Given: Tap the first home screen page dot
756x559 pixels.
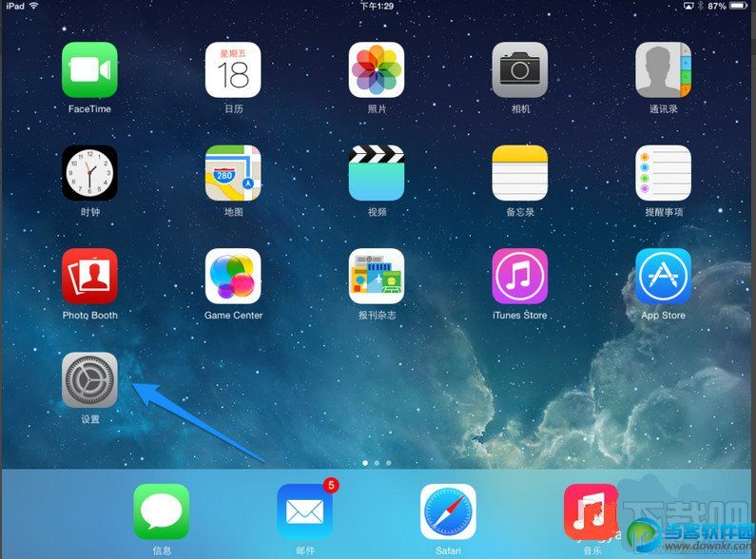Looking at the screenshot, I should (365, 463).
